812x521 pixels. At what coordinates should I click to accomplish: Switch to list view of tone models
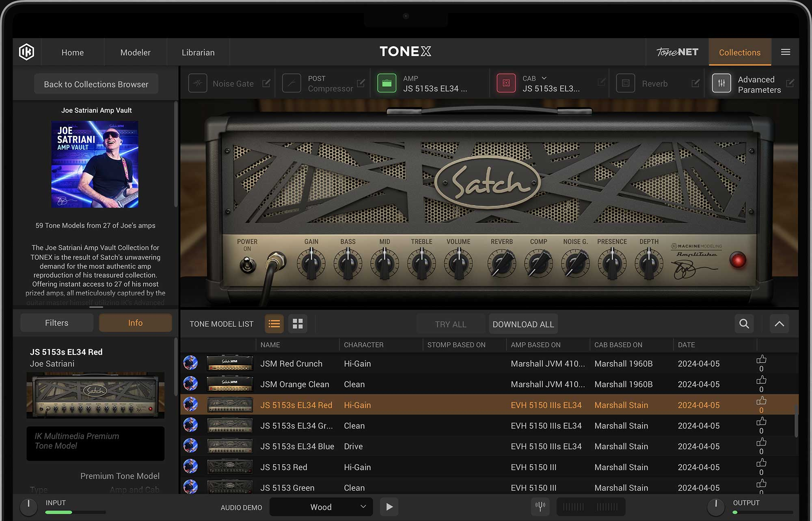274,324
